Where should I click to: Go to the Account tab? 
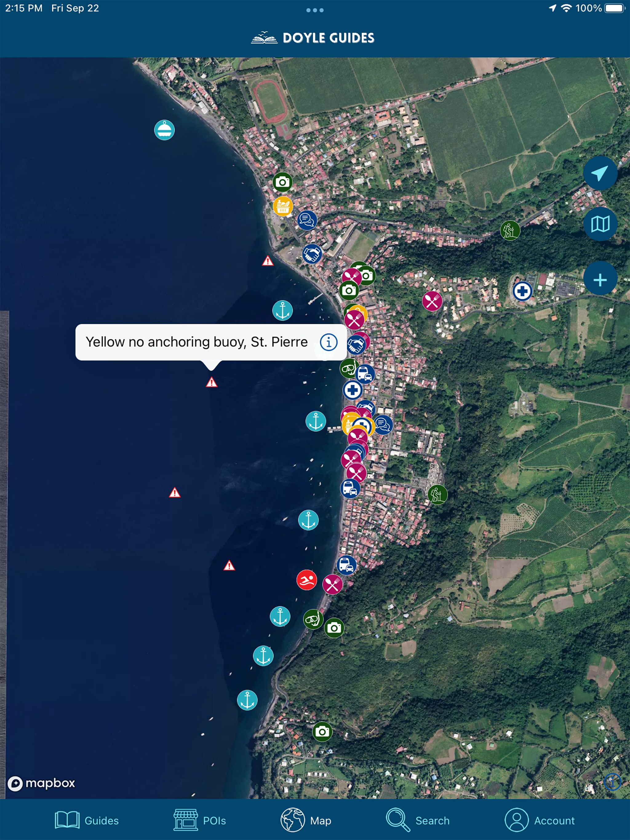(x=540, y=821)
